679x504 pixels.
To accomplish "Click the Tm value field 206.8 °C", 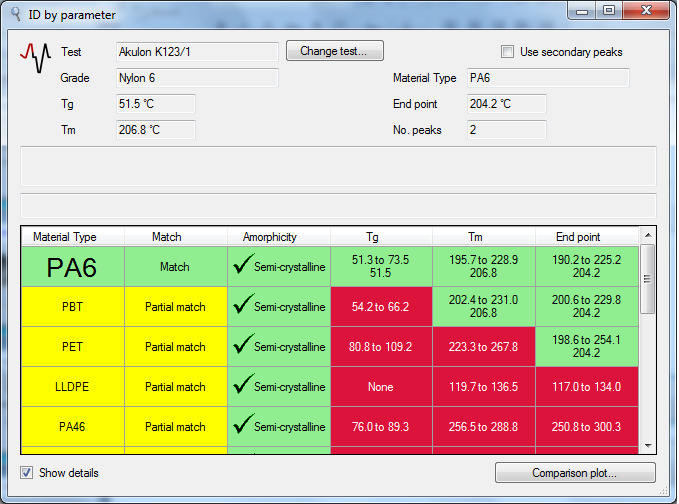I will tap(154, 129).
